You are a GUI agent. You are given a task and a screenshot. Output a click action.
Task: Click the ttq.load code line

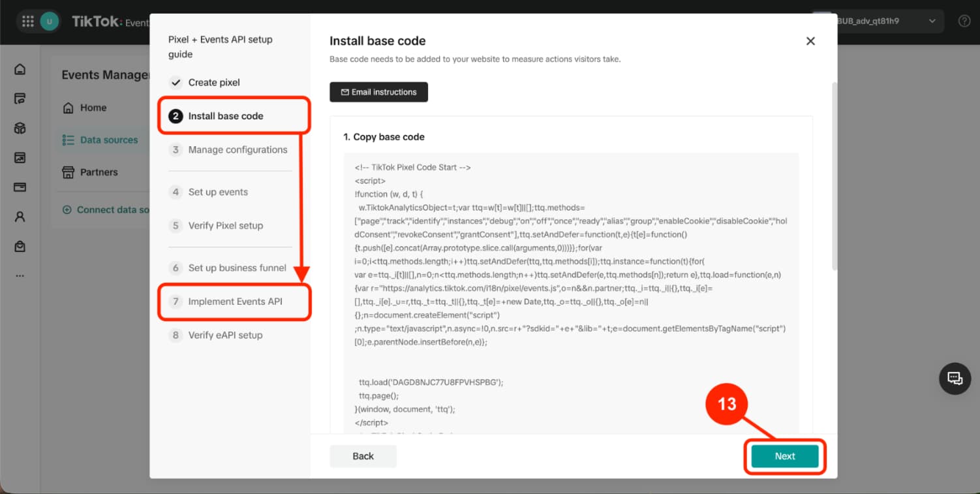click(x=431, y=382)
